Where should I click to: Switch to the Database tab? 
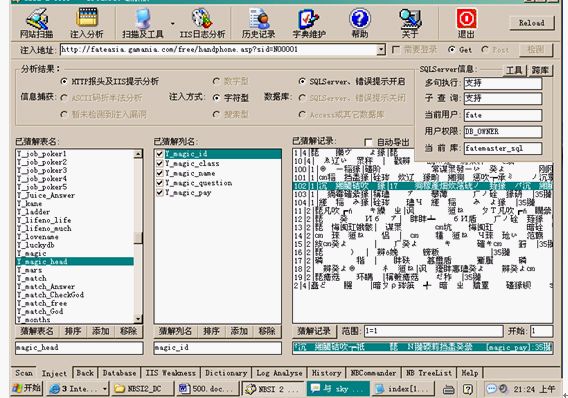coord(119,373)
